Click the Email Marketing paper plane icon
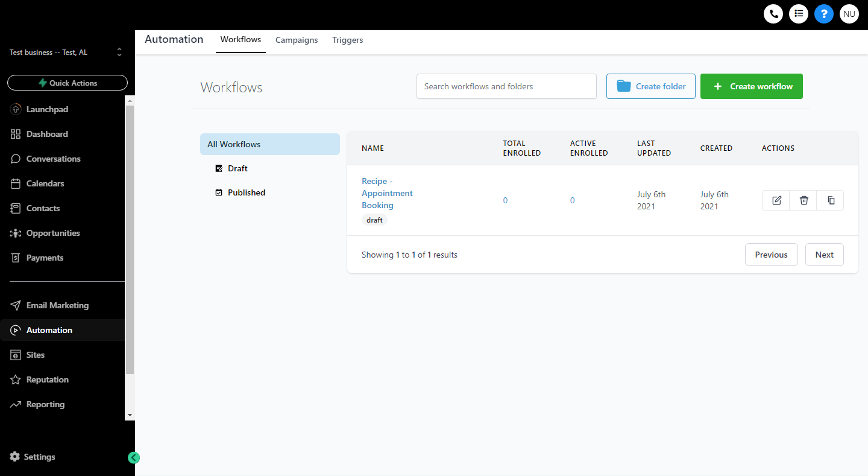 (x=16, y=305)
